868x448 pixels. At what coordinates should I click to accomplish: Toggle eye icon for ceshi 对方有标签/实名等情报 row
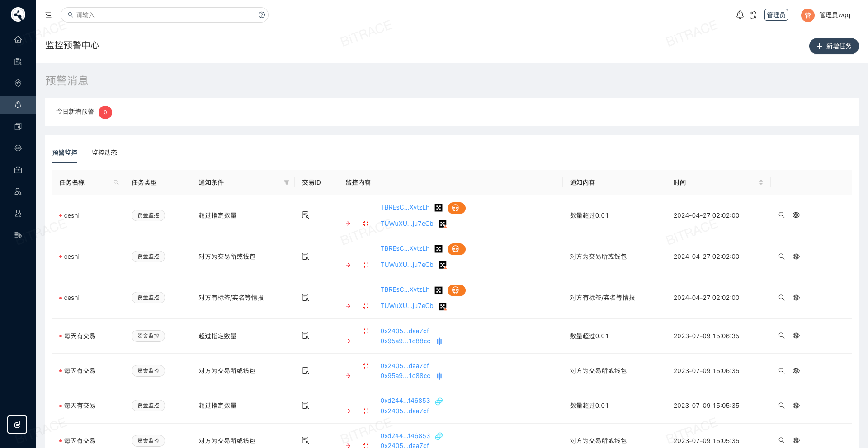pos(796,298)
